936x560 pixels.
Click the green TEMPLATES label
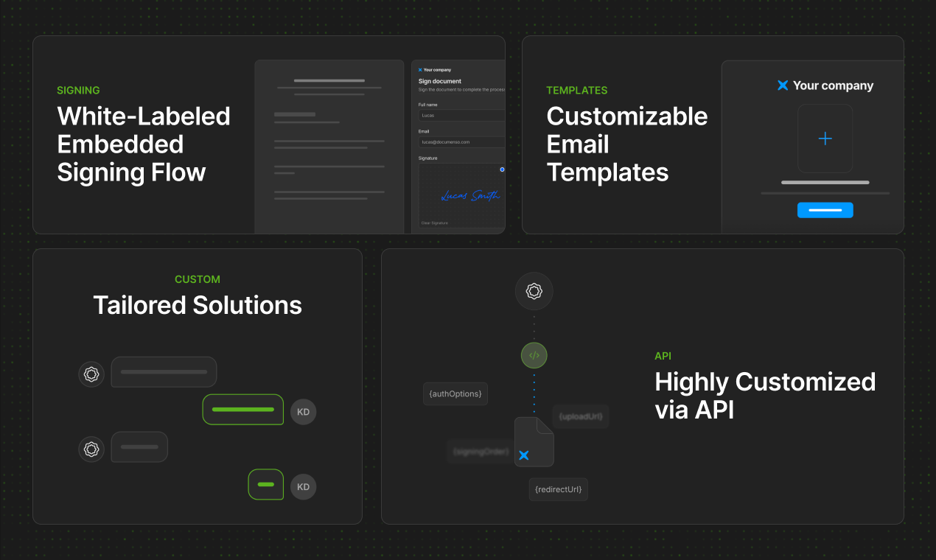click(577, 91)
